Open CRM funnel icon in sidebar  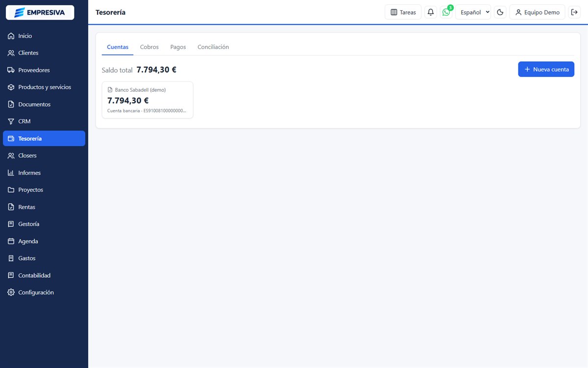(11, 121)
